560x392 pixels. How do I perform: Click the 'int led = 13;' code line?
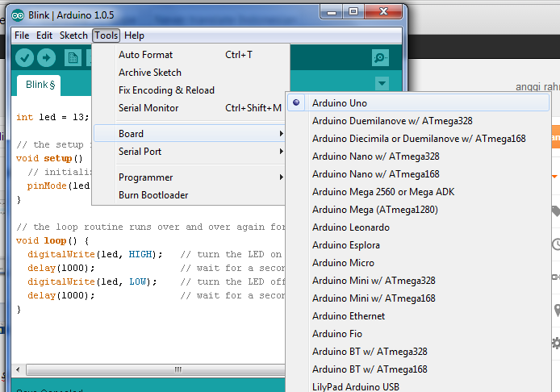[x=52, y=117]
